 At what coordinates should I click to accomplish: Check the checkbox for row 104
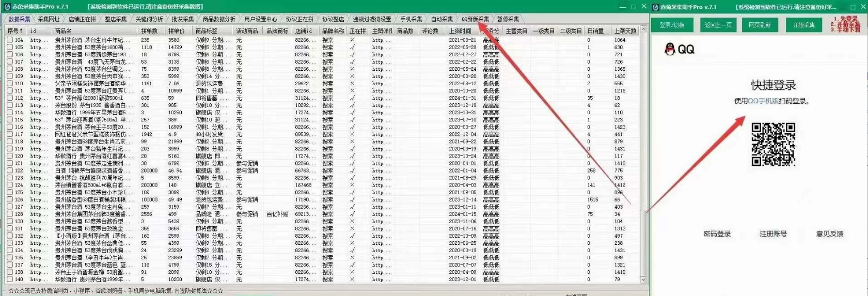10,40
